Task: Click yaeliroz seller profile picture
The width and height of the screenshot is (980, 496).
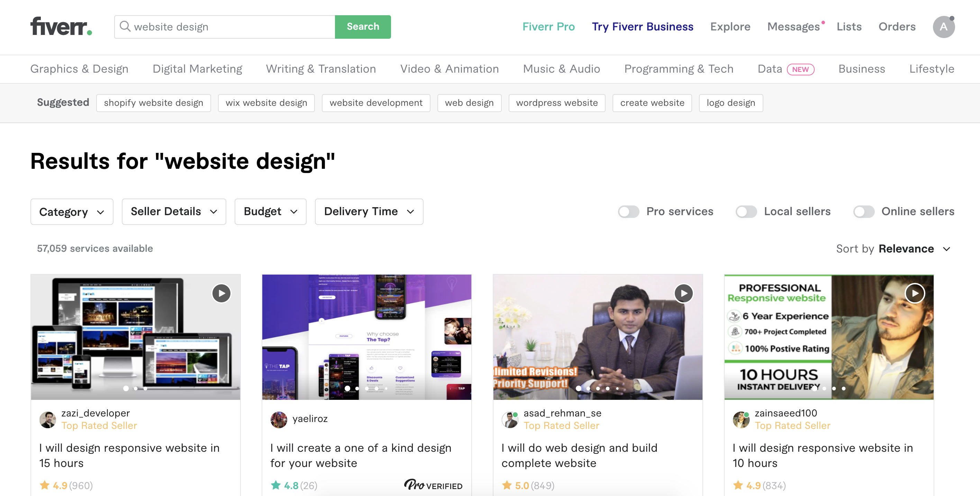Action: (279, 419)
